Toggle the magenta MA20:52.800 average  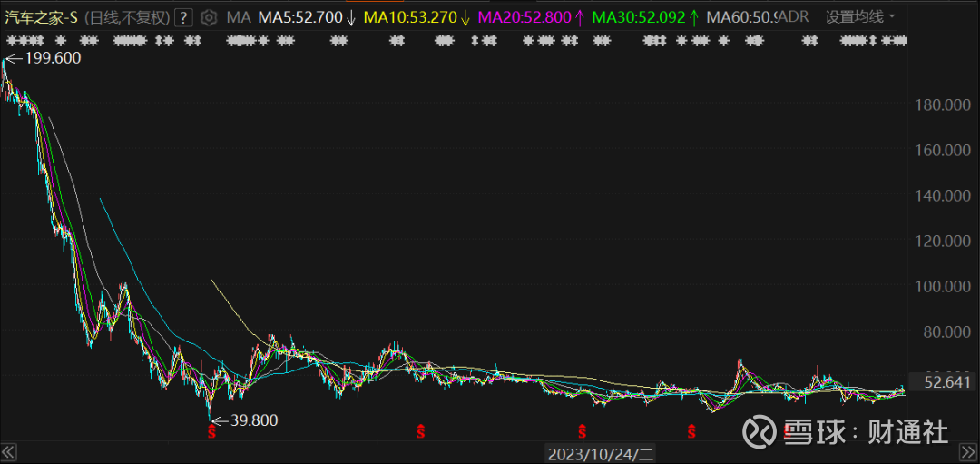pos(531,17)
